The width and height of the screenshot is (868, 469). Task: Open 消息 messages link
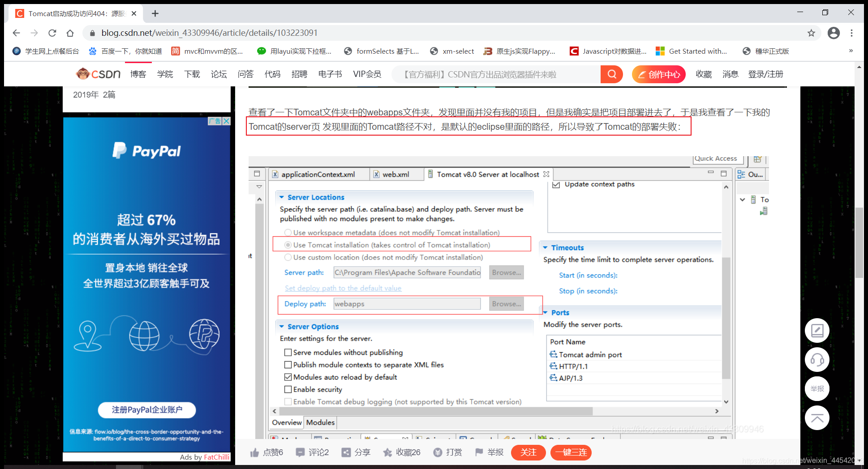pos(730,74)
